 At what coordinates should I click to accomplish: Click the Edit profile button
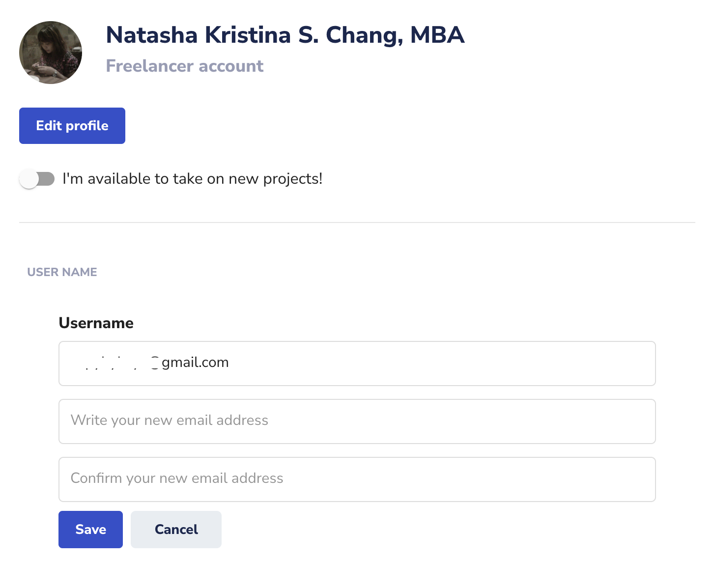click(72, 126)
